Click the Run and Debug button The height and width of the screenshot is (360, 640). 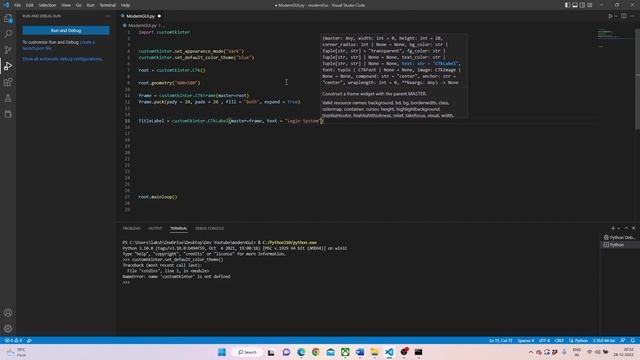point(66,30)
